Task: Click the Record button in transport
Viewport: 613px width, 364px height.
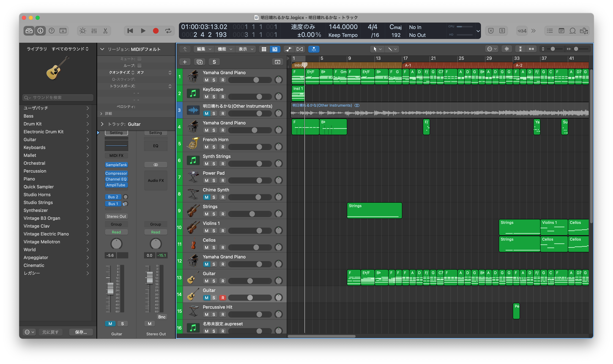Action: [x=155, y=31]
